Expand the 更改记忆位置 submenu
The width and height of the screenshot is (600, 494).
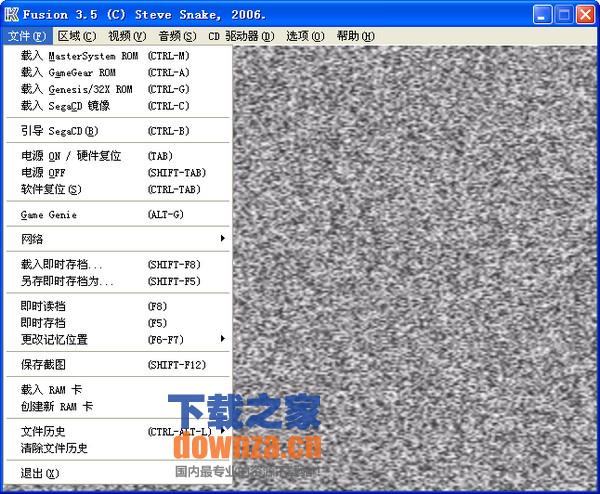pos(118,339)
